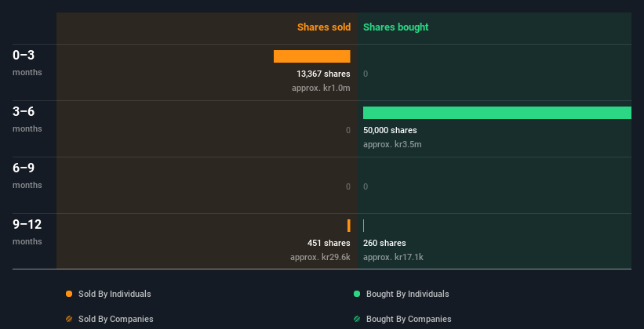Click the 50,000 shares value
644x329 pixels.
click(x=390, y=131)
